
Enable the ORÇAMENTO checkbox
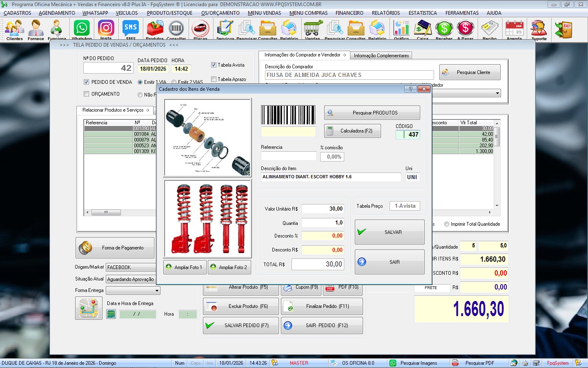click(x=86, y=94)
